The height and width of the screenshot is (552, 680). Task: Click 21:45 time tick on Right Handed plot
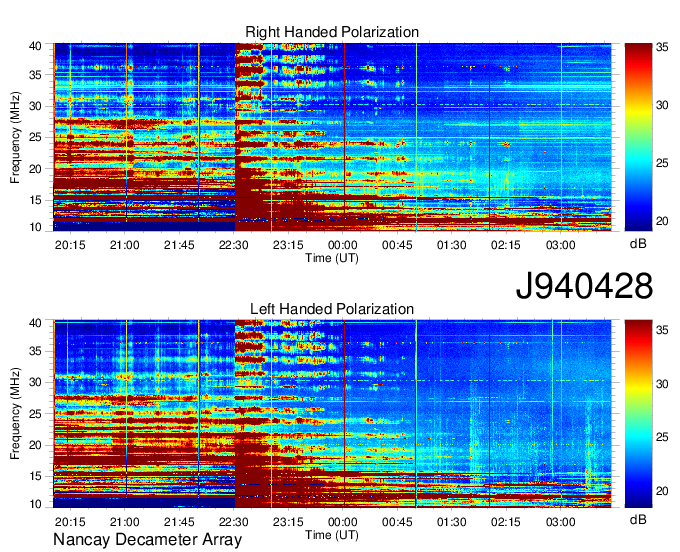click(x=179, y=245)
